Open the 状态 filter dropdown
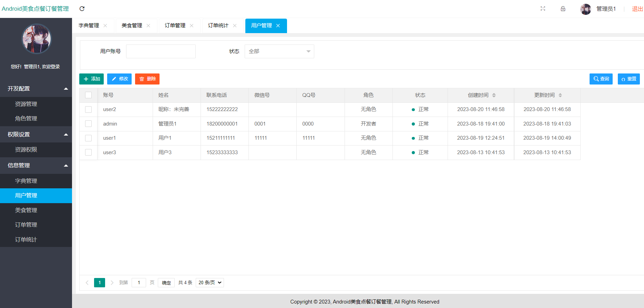 [279, 51]
